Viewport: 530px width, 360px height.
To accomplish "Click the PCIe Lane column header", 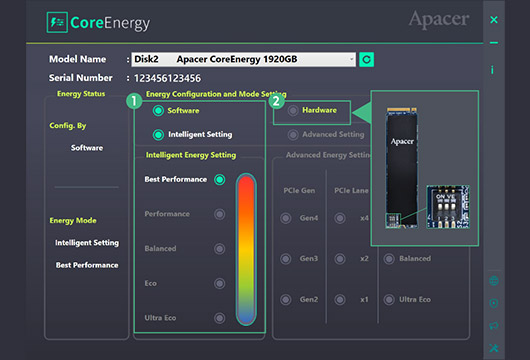I will 351,191.
